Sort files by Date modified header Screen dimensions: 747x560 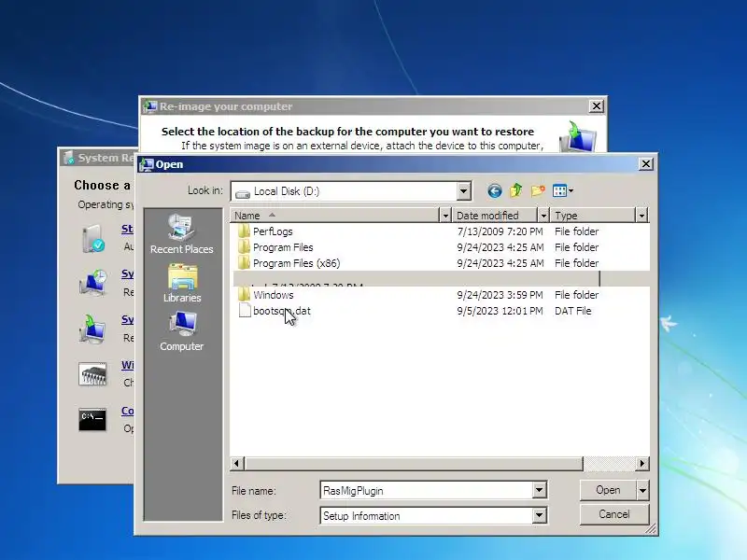(x=495, y=216)
